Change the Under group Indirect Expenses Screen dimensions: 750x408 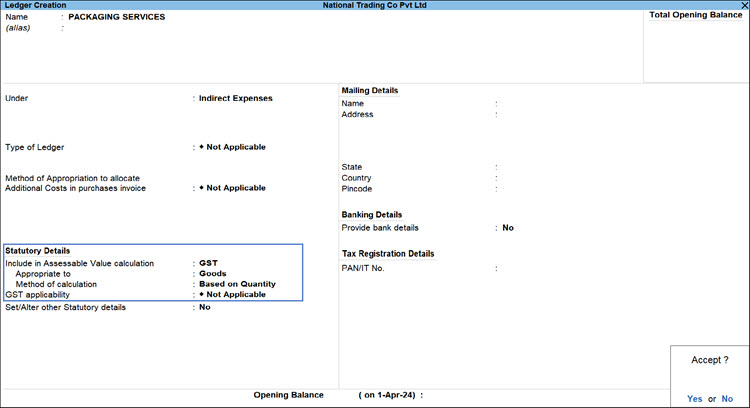tap(235, 99)
